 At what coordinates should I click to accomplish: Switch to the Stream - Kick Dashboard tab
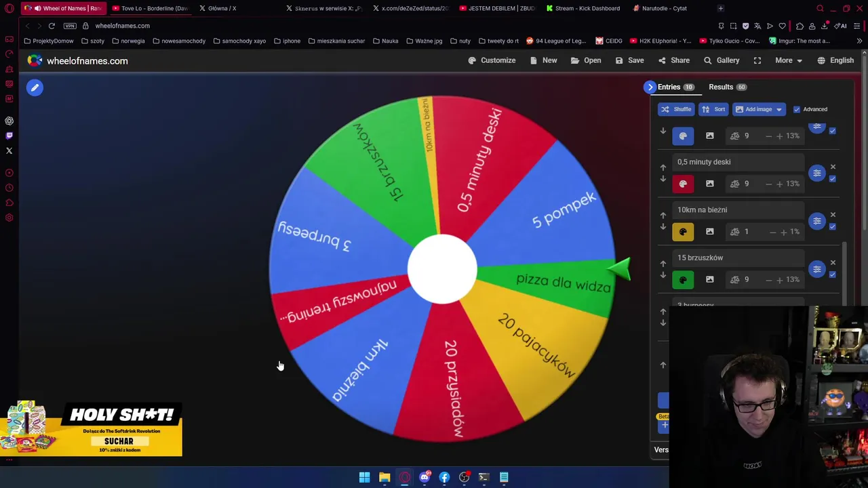coord(583,8)
